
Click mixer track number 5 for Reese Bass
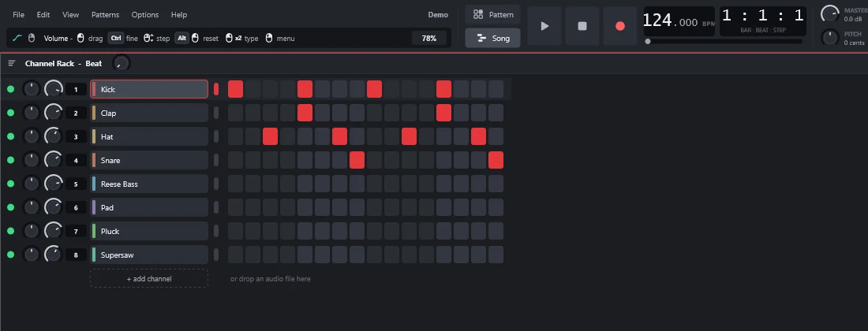(x=76, y=184)
